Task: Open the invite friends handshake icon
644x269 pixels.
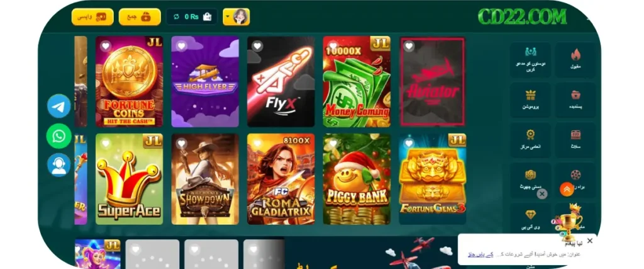Action: [531, 52]
